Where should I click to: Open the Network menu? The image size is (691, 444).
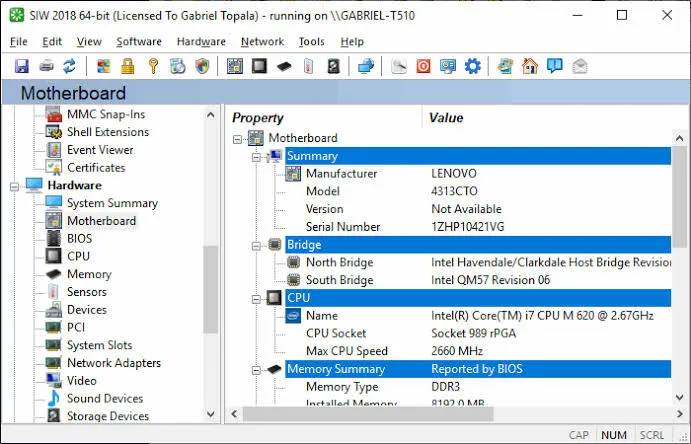click(262, 41)
